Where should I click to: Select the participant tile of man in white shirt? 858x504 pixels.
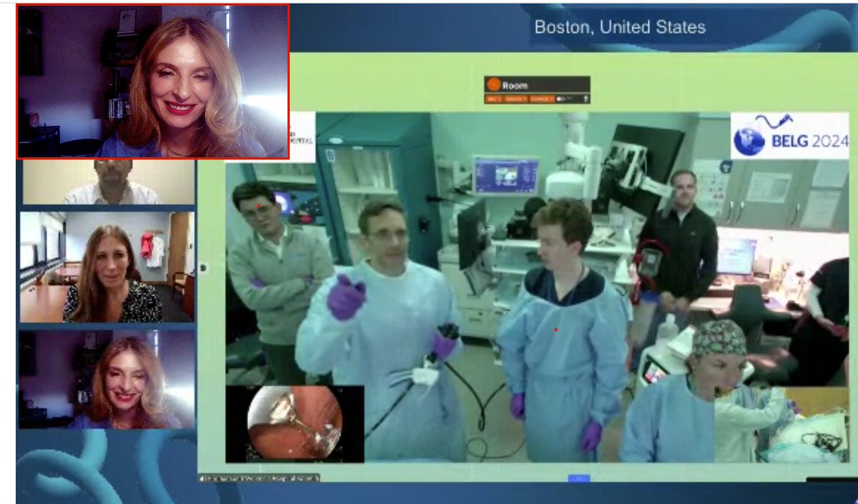[x=109, y=182]
